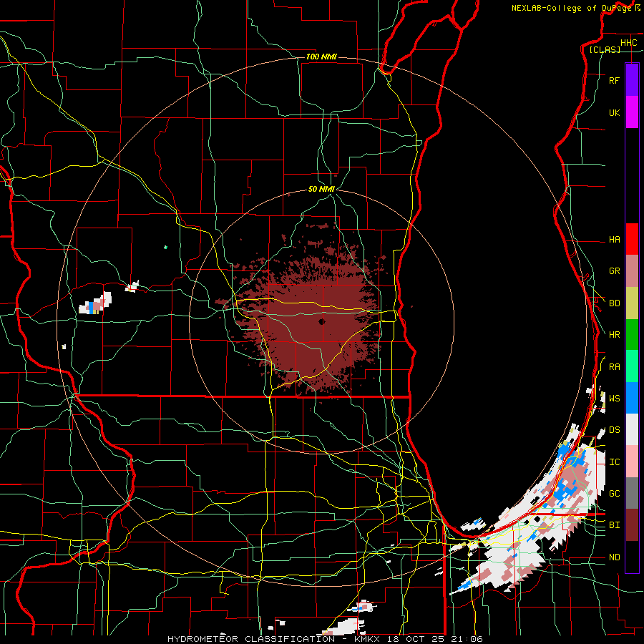Click the Hydrometeor Classification KMKX caption
The height and width of the screenshot is (644, 644).
pos(325,639)
